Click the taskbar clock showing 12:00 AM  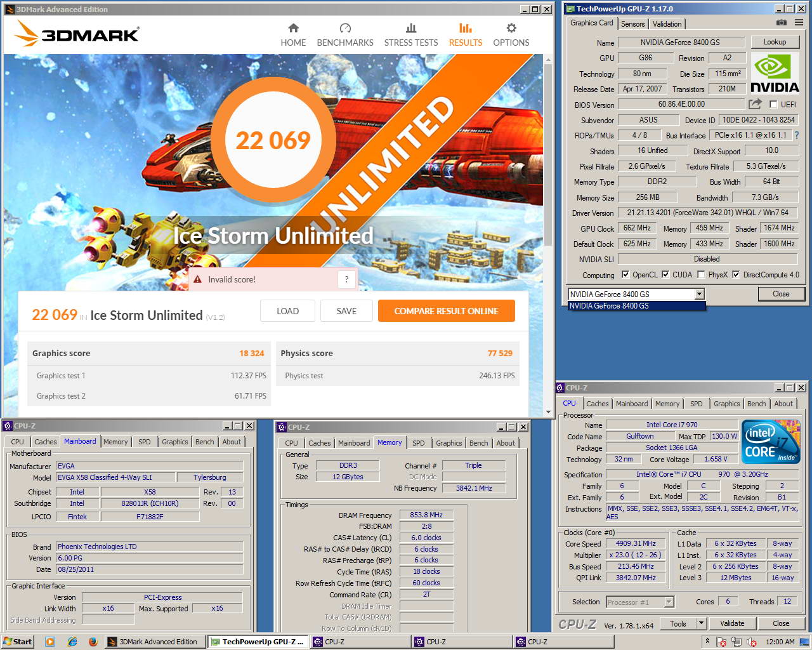780,642
